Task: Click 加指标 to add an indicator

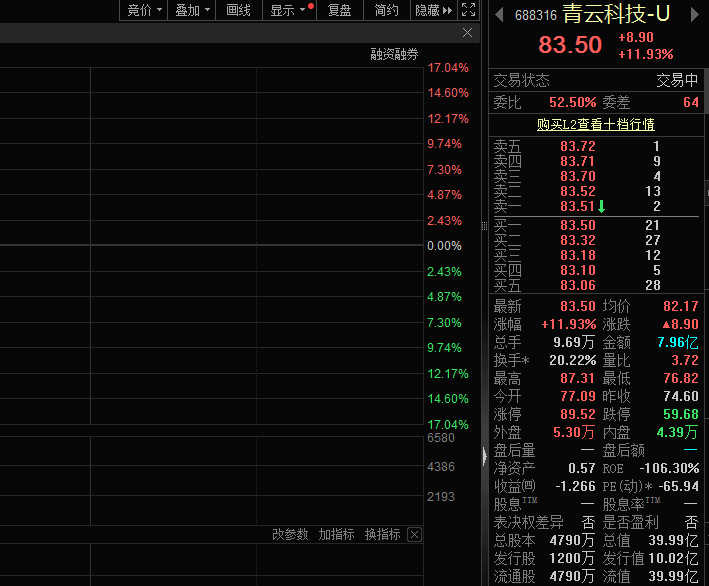Action: pos(336,534)
